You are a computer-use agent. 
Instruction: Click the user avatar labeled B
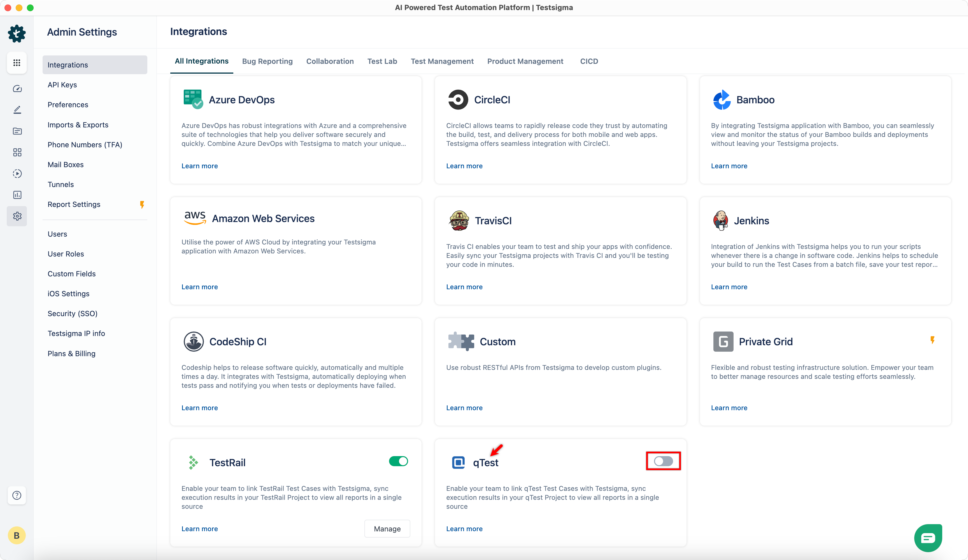tap(17, 535)
